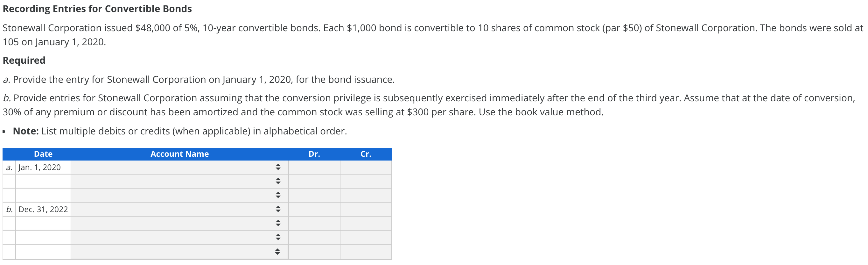The image size is (868, 265).
Task: Click the Cr. field in the last table row
Action: (366, 251)
